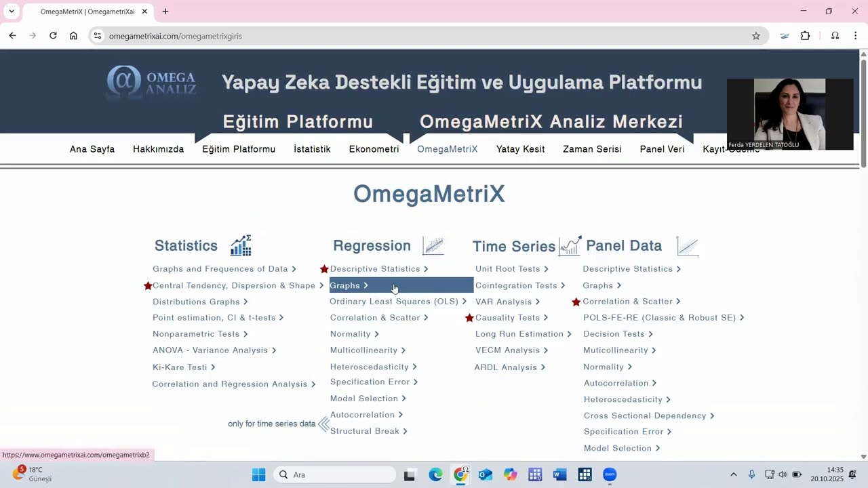868x488 pixels.
Task: Expand Unit Root Tests
Action: coord(512,269)
